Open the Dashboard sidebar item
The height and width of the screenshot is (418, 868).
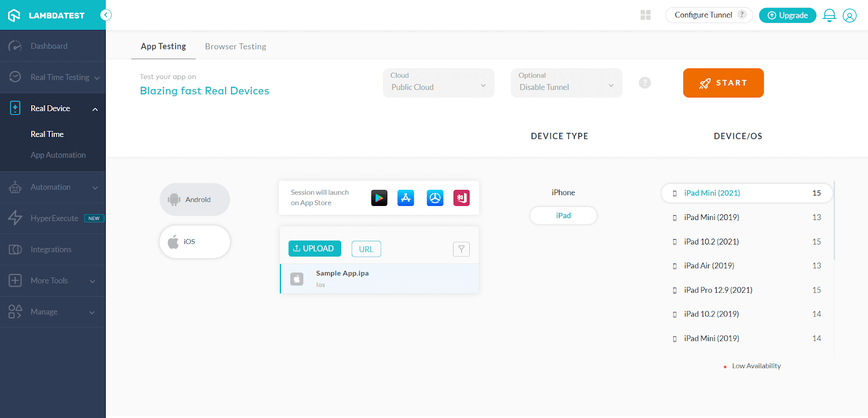(53, 46)
